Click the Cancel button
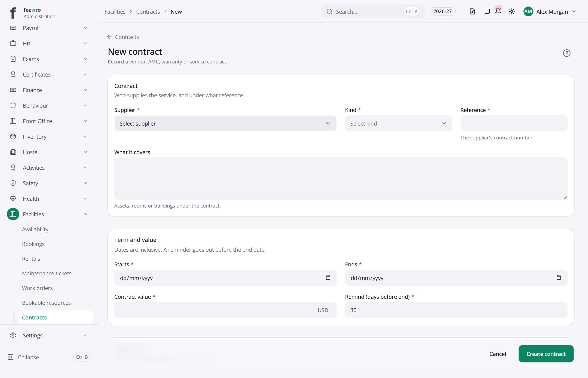Screen dimensions: 588x378 (498, 354)
